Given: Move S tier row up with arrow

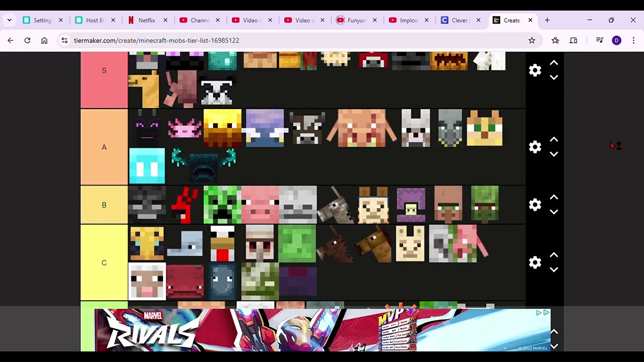Looking at the screenshot, I should coord(554,63).
